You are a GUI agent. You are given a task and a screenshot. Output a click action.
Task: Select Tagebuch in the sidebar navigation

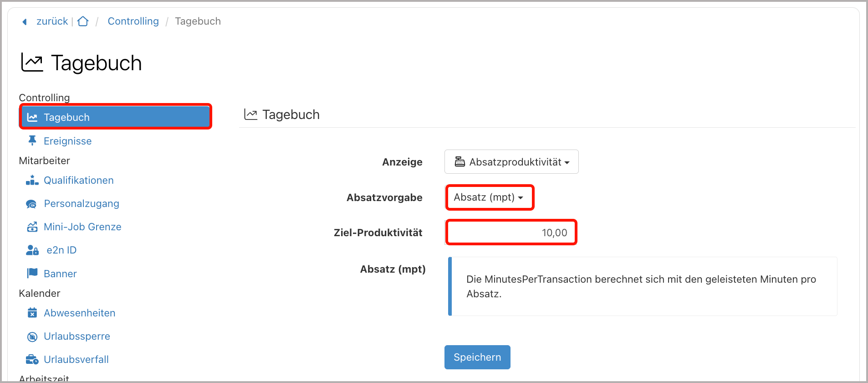click(66, 117)
